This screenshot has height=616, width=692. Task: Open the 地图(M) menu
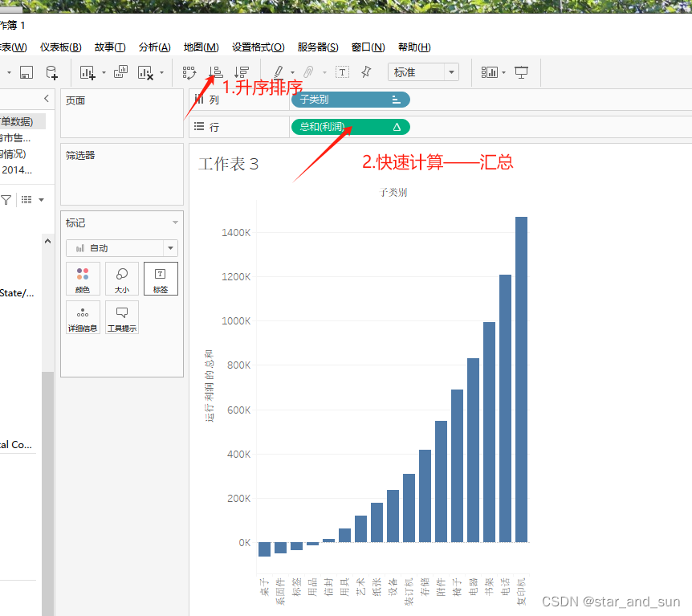(x=201, y=47)
